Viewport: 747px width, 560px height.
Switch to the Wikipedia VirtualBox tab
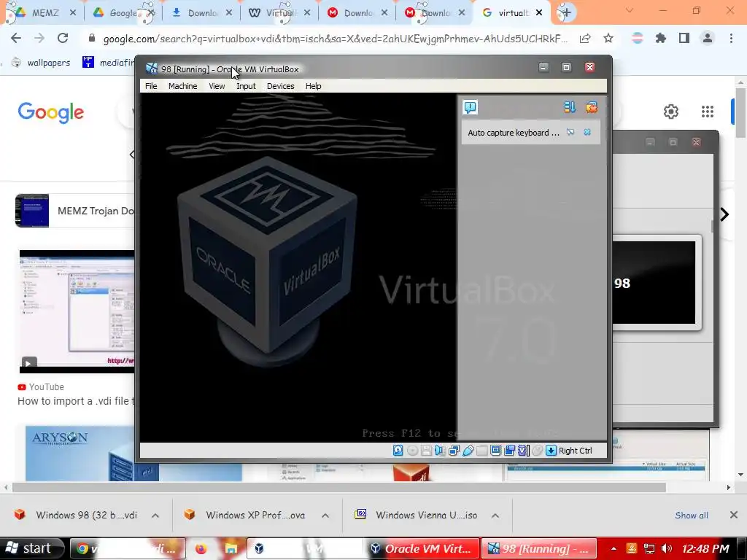[x=278, y=13]
